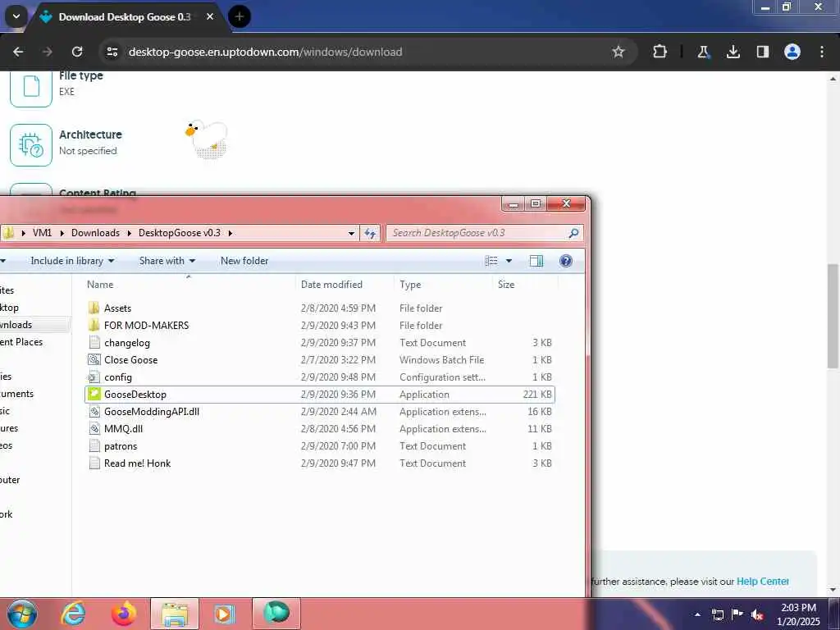The width and height of the screenshot is (840, 630).
Task: Select VM1 in Explorer breadcrumb
Action: [43, 233]
